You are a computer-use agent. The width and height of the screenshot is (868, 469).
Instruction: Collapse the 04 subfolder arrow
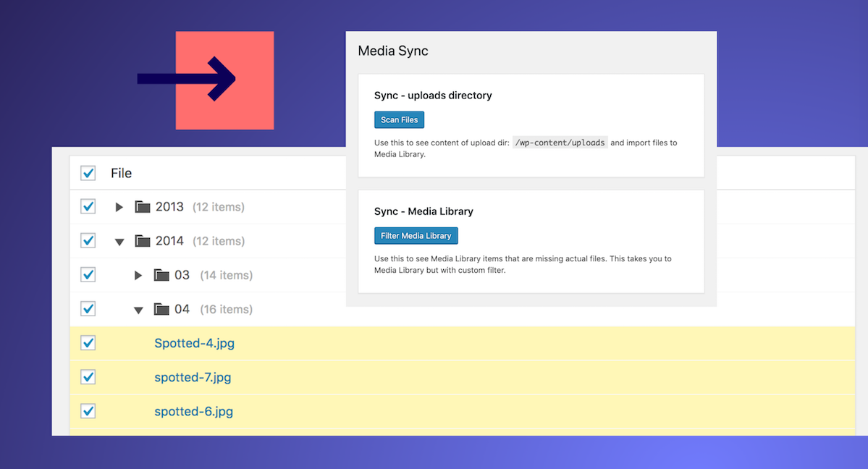(138, 310)
